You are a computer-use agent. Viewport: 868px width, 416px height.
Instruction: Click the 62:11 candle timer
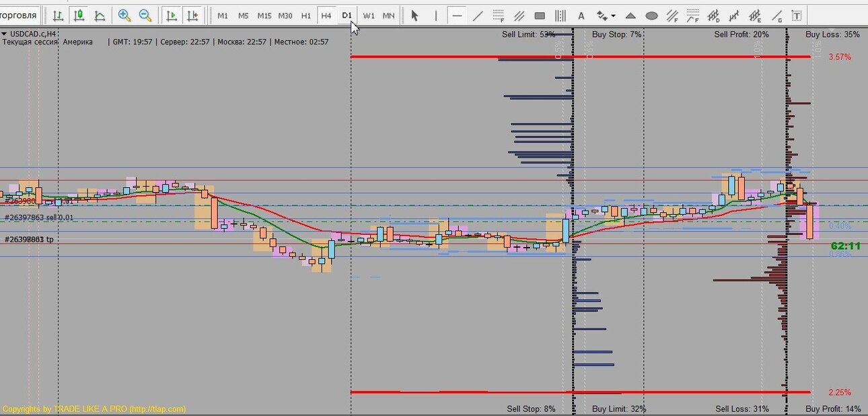[x=846, y=246]
